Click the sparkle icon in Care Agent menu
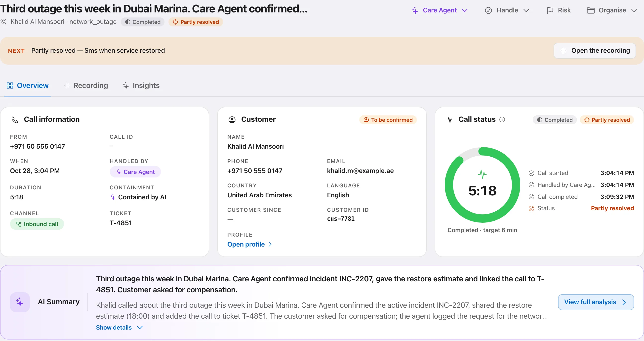 [415, 10]
